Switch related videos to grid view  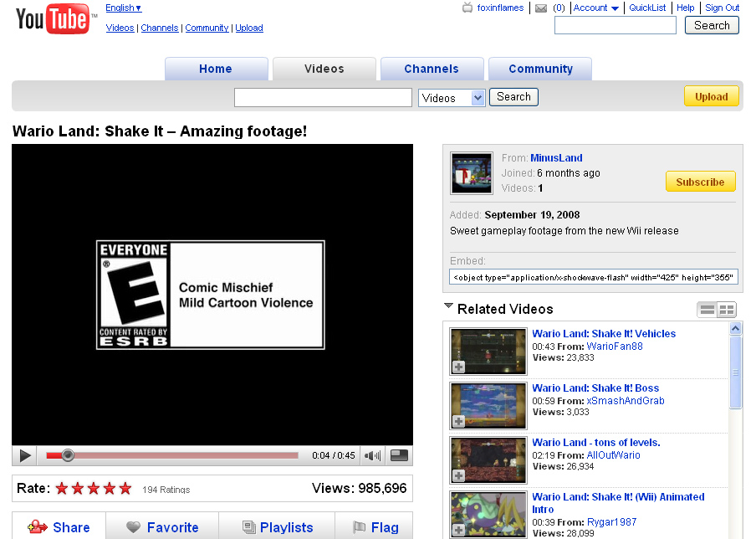[x=727, y=310]
